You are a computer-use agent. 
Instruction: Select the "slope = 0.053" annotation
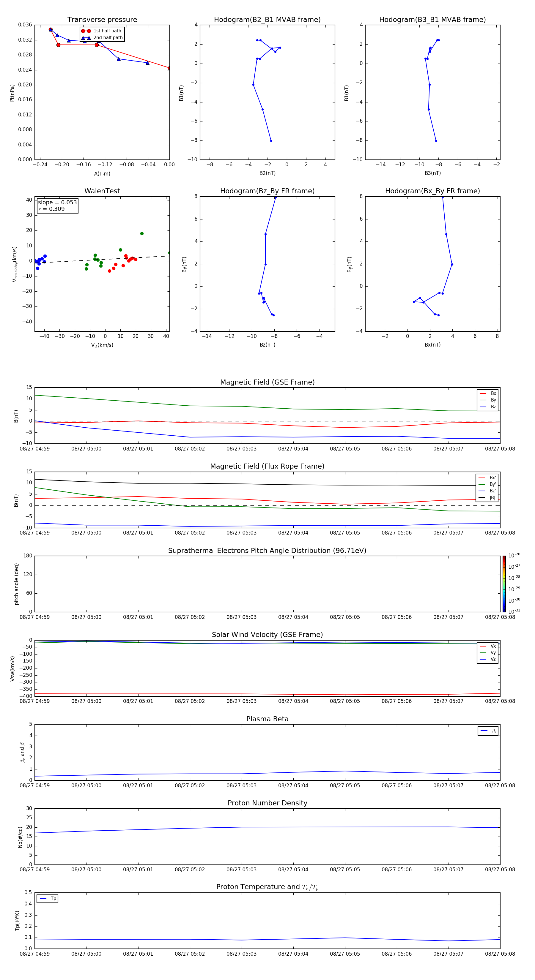(57, 203)
